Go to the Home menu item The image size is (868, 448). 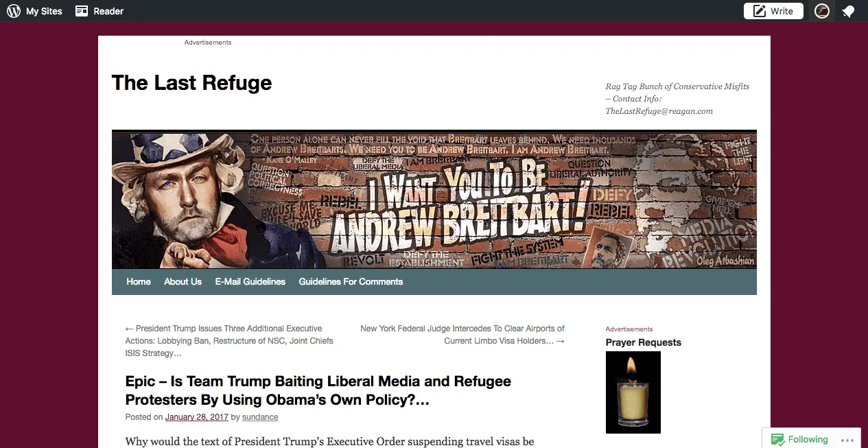click(139, 281)
